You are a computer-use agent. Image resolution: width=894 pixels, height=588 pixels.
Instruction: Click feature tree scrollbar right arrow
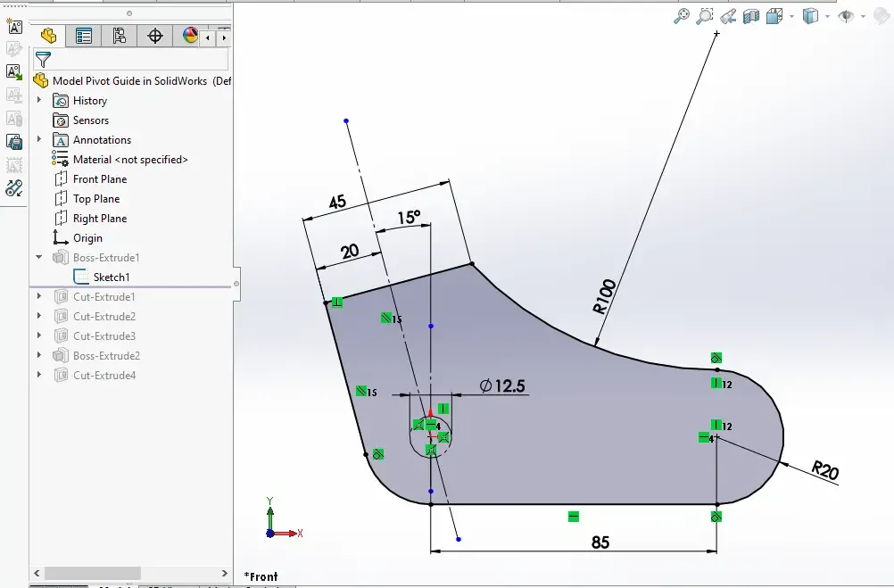[224, 573]
